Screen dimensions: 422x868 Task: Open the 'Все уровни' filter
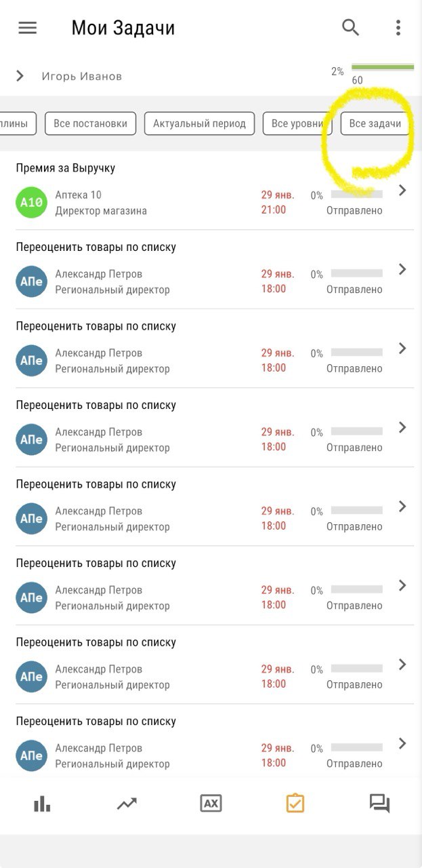(297, 123)
